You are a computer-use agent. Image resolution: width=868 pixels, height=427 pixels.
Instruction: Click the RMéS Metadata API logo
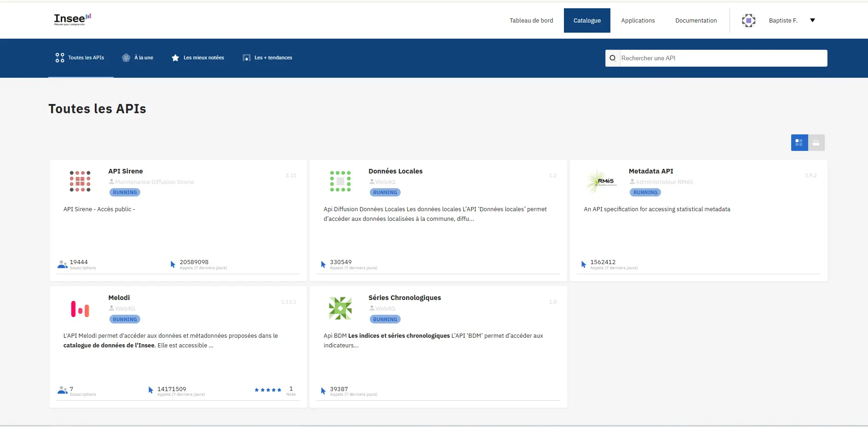[602, 181]
